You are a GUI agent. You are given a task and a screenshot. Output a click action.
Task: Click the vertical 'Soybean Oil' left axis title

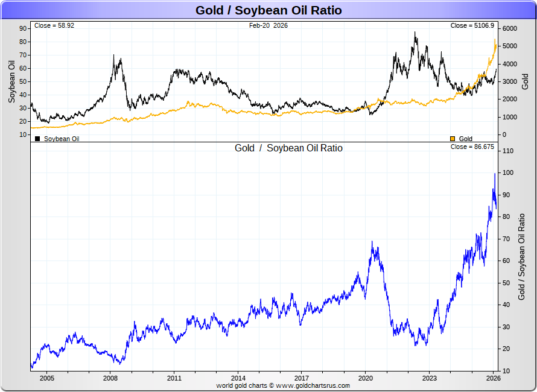click(x=11, y=81)
